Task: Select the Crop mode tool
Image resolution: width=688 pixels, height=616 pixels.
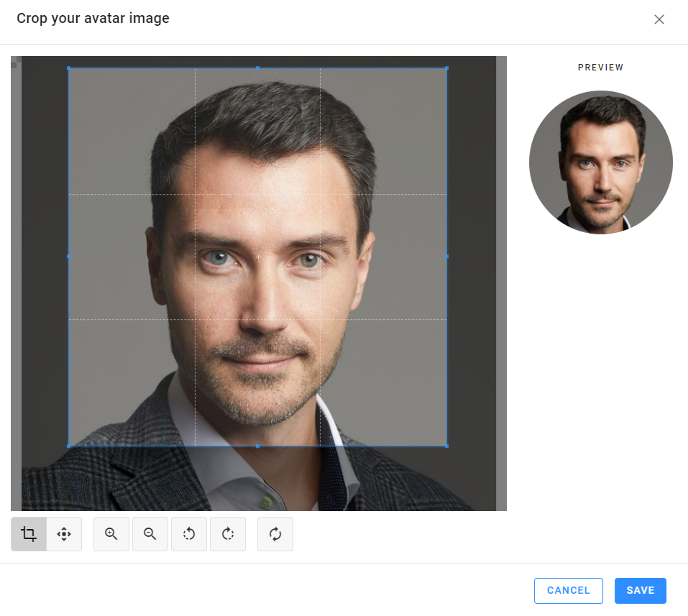Action: point(29,534)
